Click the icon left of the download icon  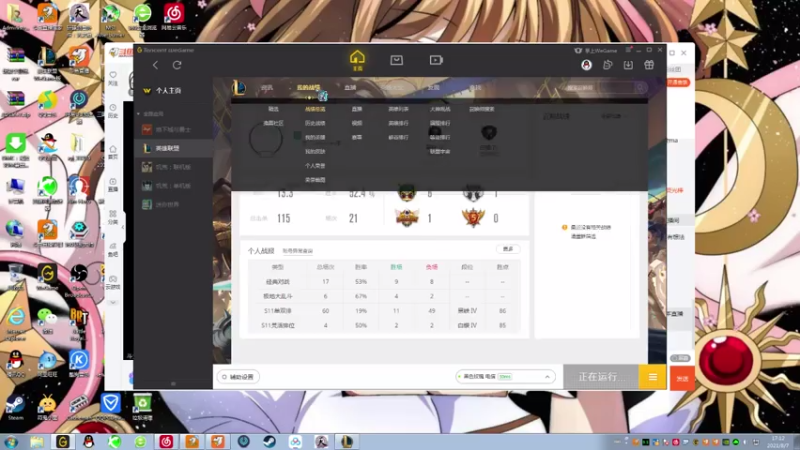(x=607, y=65)
